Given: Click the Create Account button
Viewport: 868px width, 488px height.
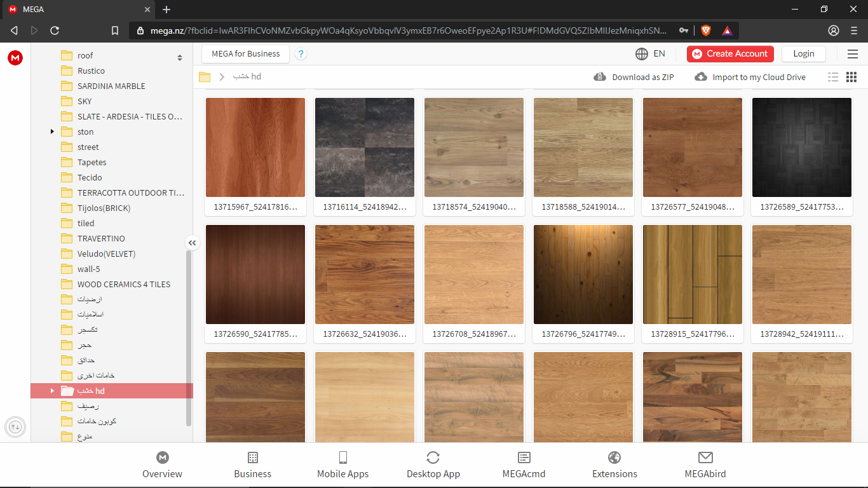Looking at the screenshot, I should (x=730, y=54).
